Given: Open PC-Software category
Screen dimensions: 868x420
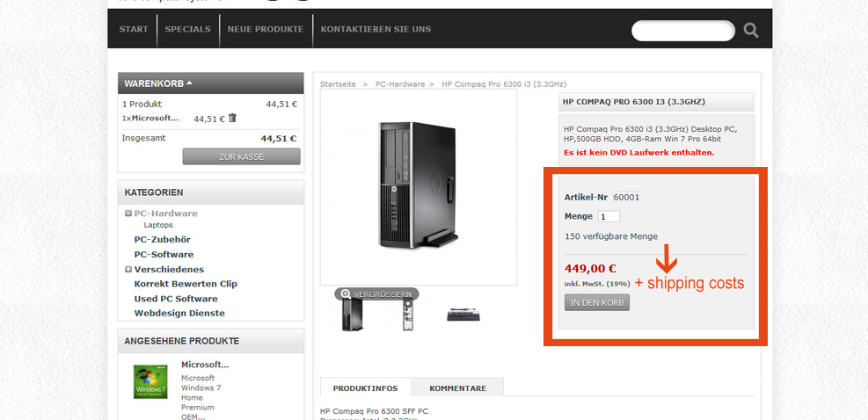Looking at the screenshot, I should [164, 255].
